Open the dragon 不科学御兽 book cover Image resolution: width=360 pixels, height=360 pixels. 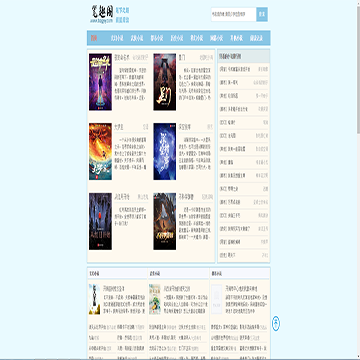coord(165,221)
